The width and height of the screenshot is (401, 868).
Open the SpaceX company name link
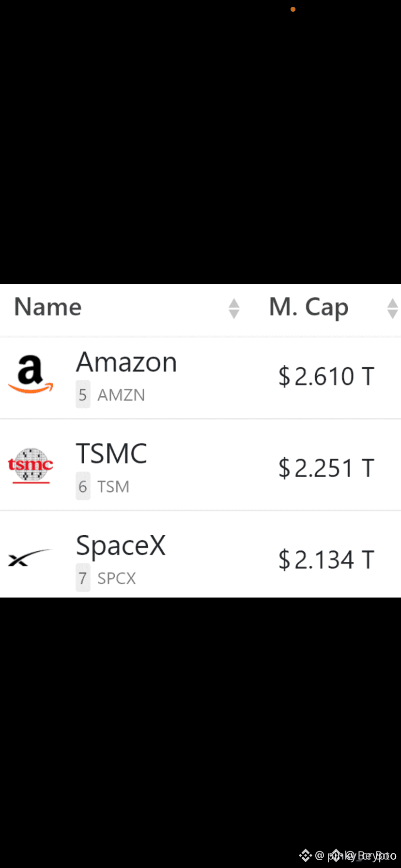tap(121, 546)
